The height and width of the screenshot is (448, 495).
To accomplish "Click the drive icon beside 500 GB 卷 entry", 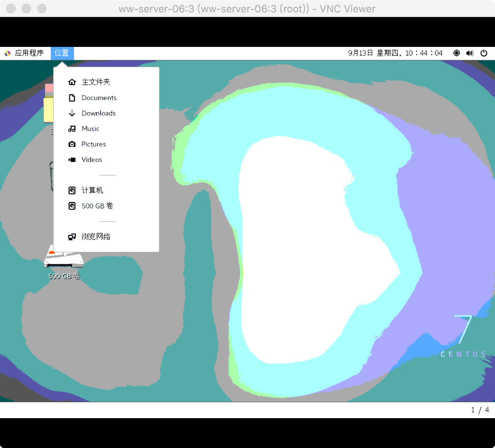I will 72,206.
